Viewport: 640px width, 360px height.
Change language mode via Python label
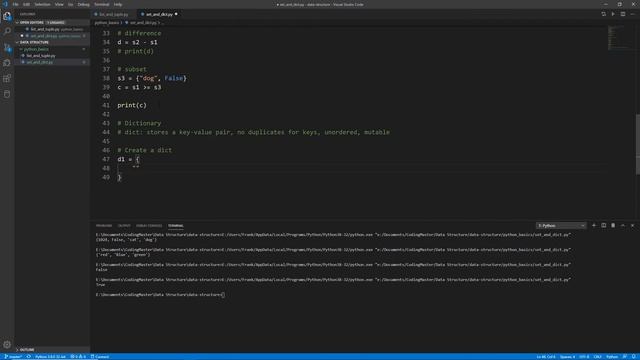(612, 357)
